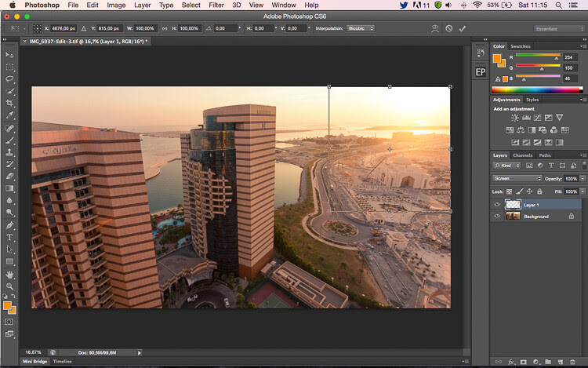
Task: Open the Interpolation Bicubic dropdown
Action: click(x=361, y=28)
